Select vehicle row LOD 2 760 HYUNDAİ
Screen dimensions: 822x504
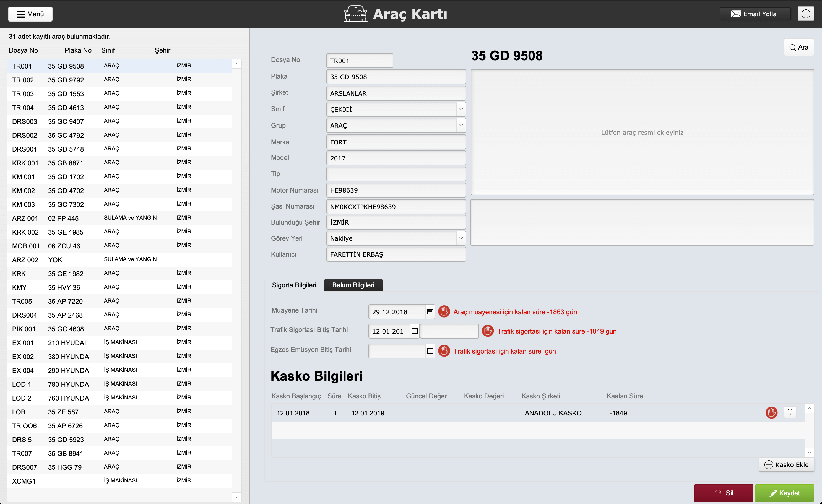(x=119, y=398)
